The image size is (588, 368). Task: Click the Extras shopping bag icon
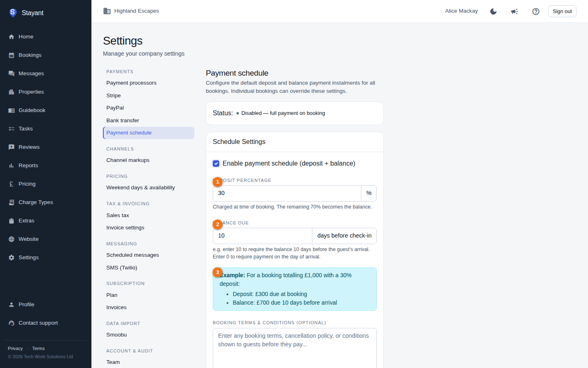pyautogui.click(x=11, y=221)
